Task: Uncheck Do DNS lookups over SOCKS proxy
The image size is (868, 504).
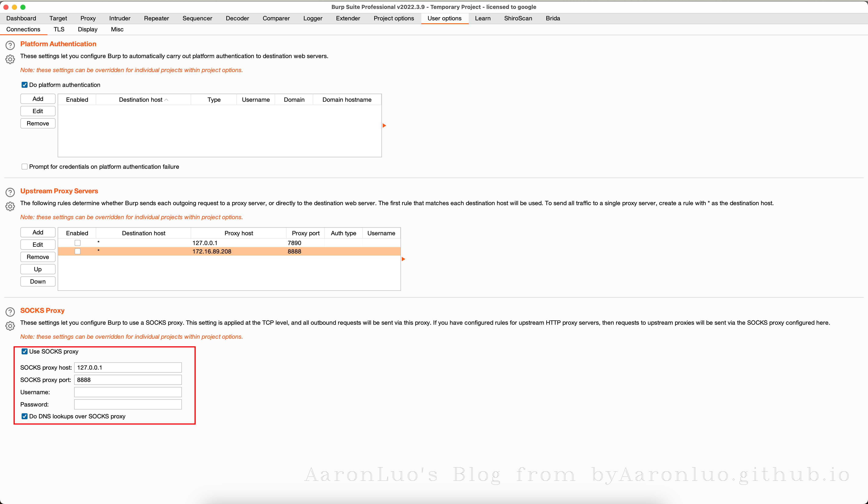Action: click(24, 416)
